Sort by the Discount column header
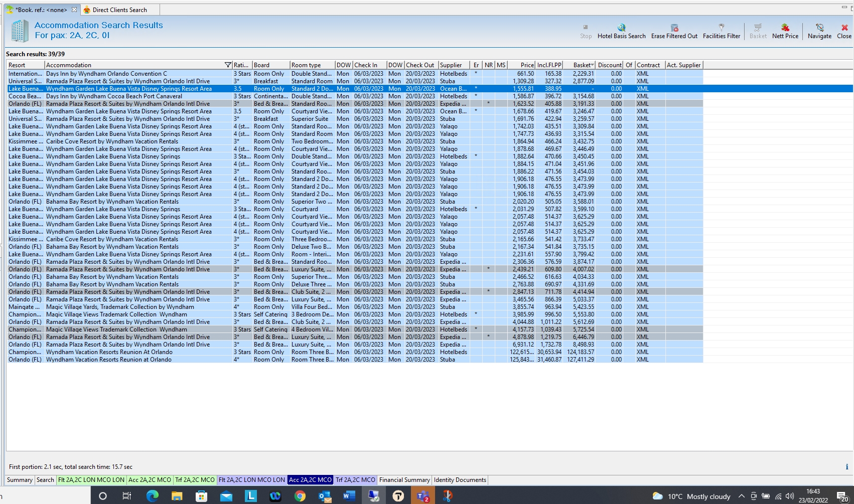Viewport: 854px width, 504px height. click(x=610, y=65)
